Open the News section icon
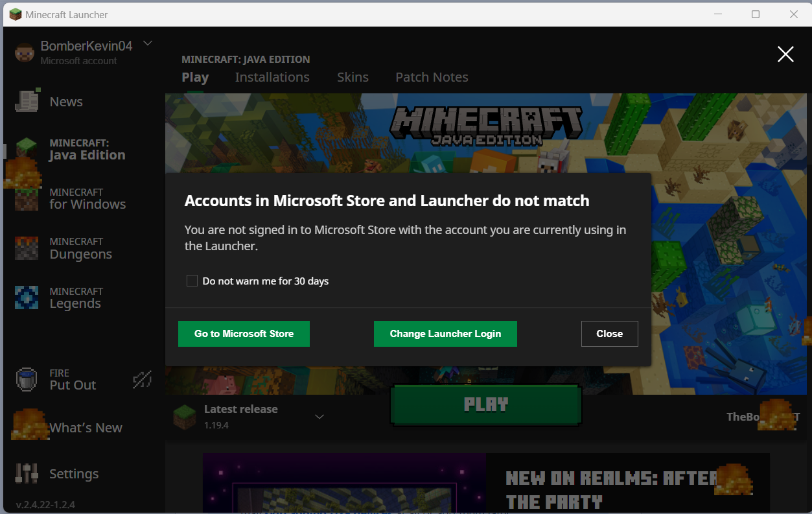The image size is (812, 514). (28, 101)
